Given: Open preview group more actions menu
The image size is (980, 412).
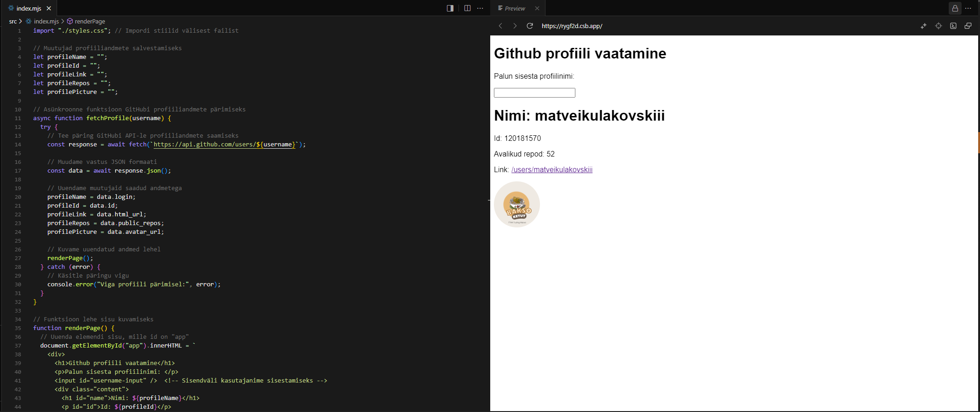Looking at the screenshot, I should point(968,8).
